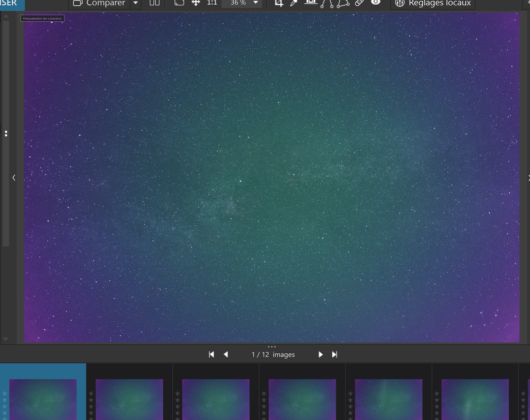Go to the previous image

[226, 354]
